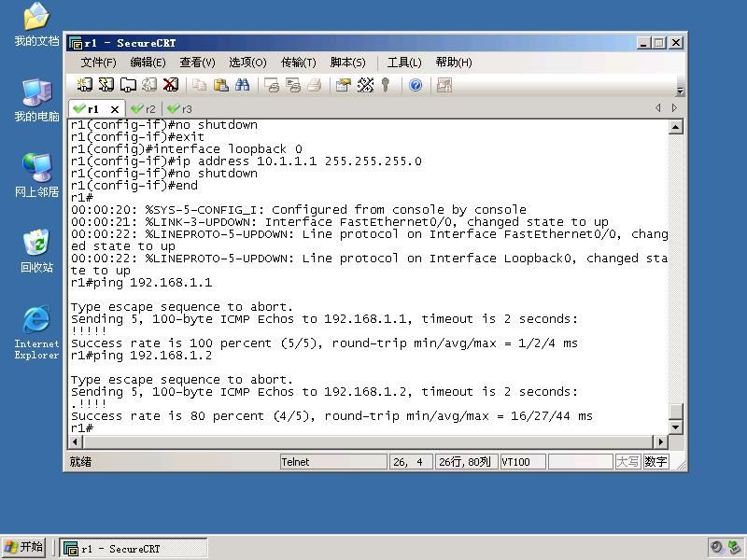Click the 'r1#ping 192.168.1.1' command line

coord(141,283)
